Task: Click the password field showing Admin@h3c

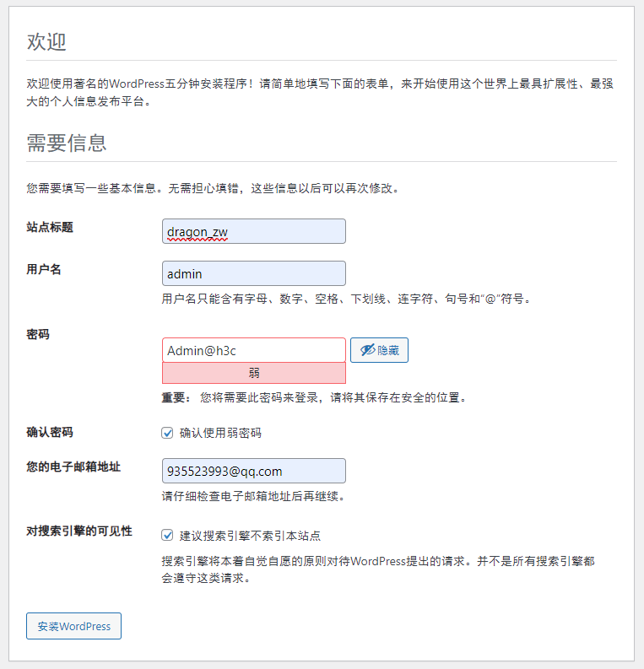Action: tap(254, 350)
